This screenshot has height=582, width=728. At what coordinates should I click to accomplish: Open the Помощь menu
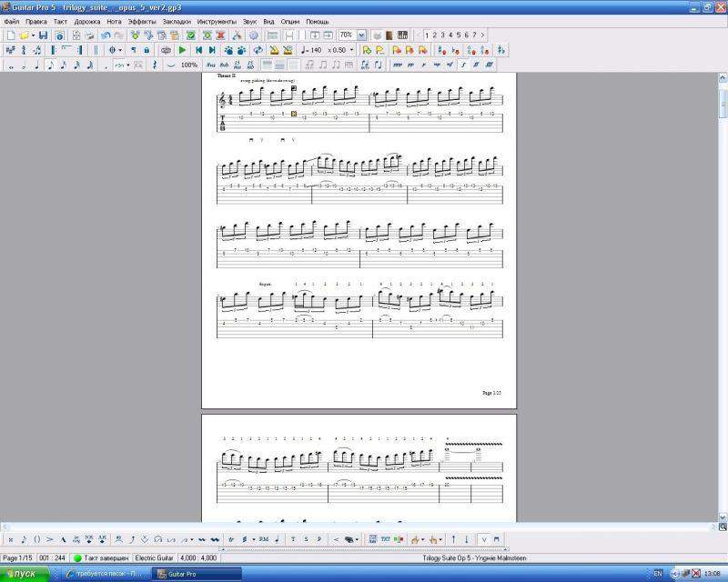(x=318, y=22)
